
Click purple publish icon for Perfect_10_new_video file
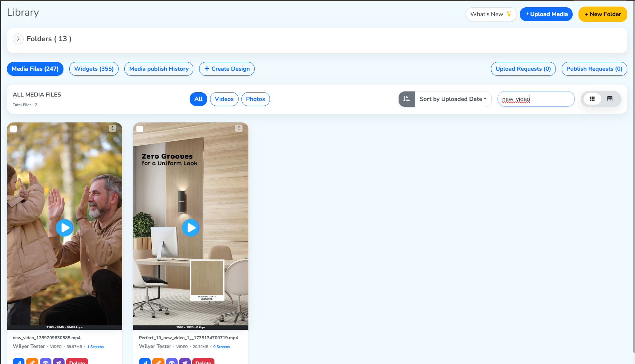pyautogui.click(x=185, y=361)
